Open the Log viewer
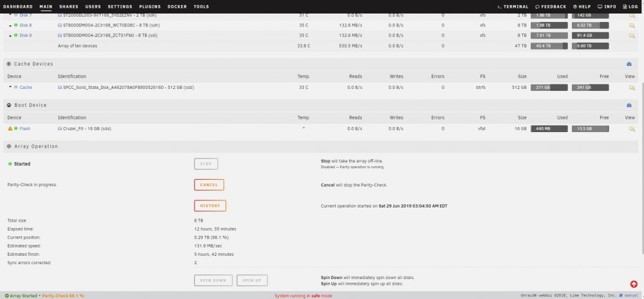The height and width of the screenshot is (299, 644). (x=630, y=6)
